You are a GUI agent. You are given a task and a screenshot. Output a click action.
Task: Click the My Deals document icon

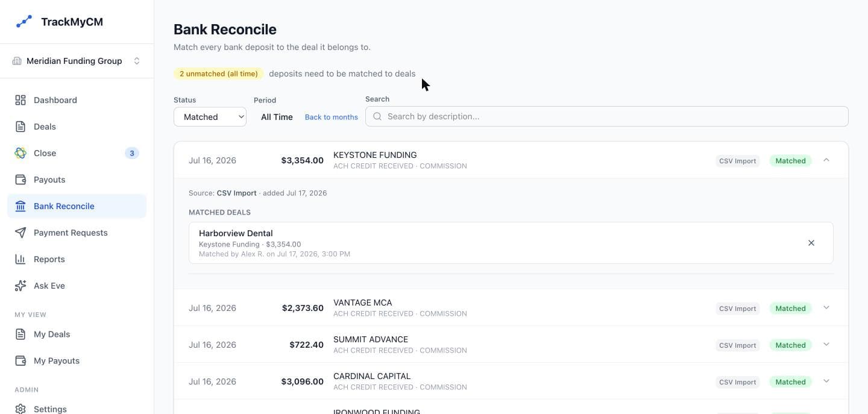[20, 334]
